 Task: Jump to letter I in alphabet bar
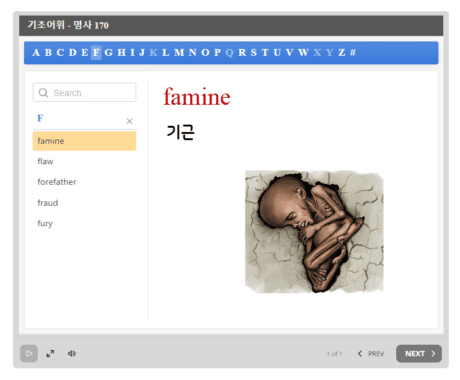(133, 53)
